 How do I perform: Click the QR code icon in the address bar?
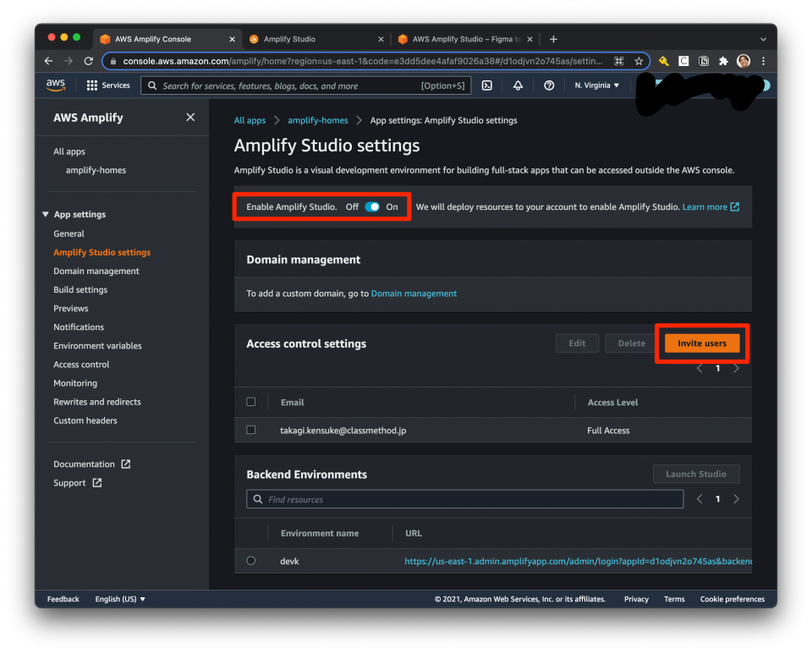coord(618,61)
